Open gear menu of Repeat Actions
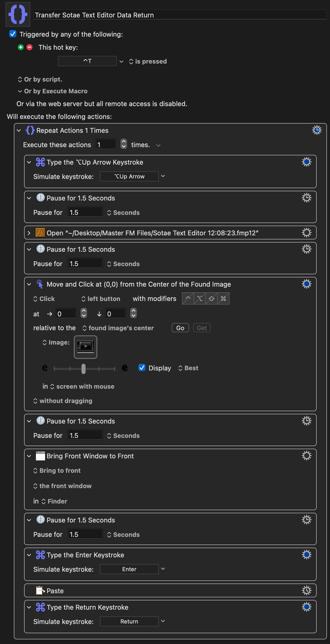Screen dimensions: 330x644 point(317,130)
